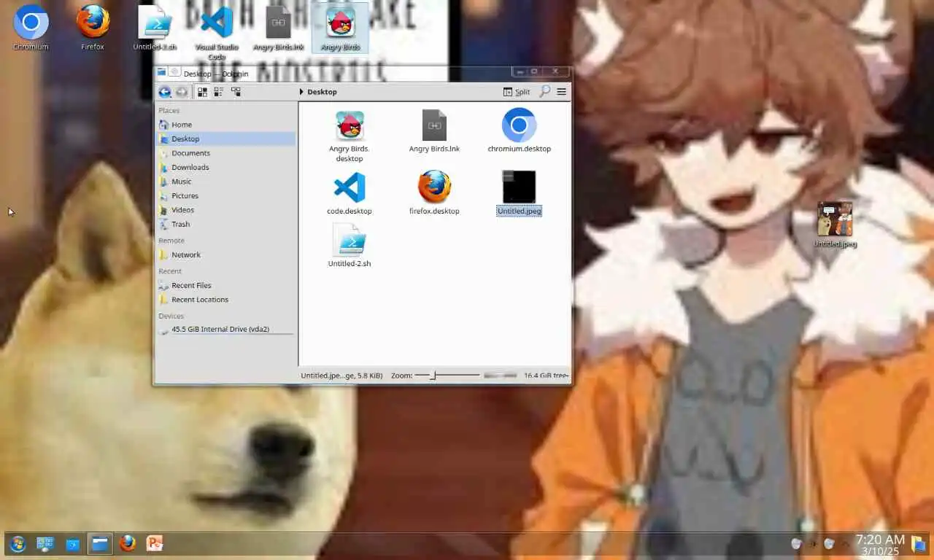Click the blue folder icon in taskbar
The height and width of the screenshot is (560, 934).
tap(72, 544)
